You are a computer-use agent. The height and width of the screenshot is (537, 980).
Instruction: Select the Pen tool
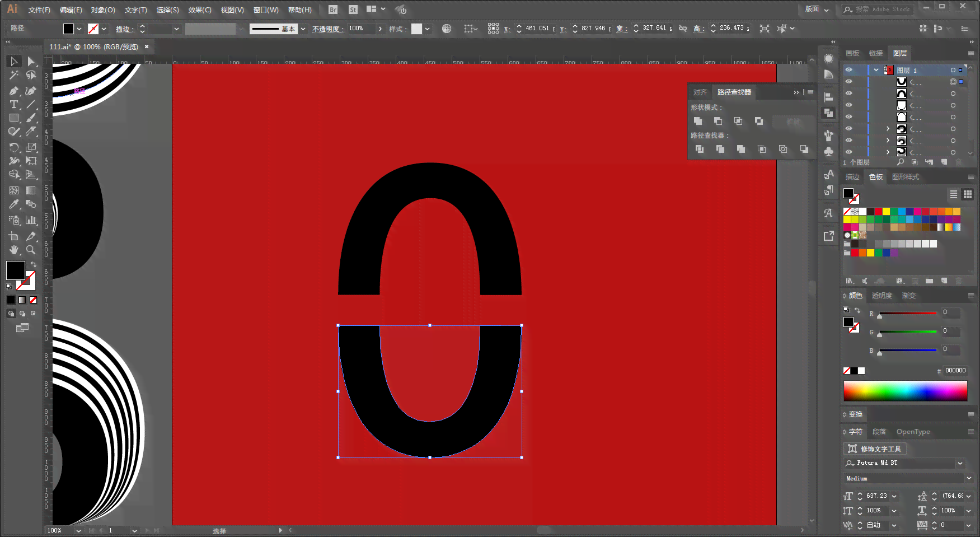(14, 91)
